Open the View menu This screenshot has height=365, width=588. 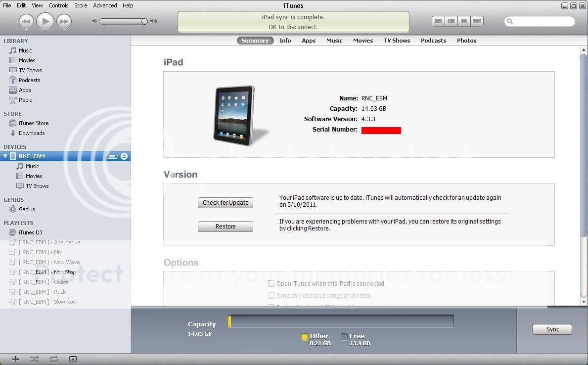(x=37, y=5)
